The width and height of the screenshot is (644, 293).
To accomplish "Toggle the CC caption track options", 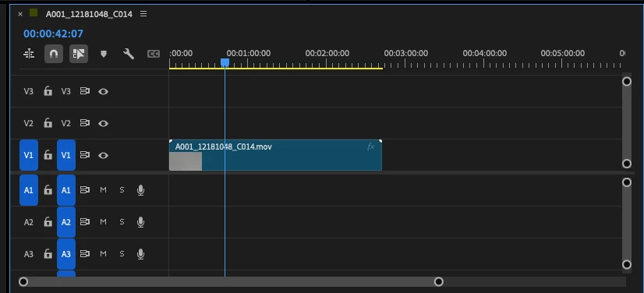I will (x=153, y=54).
